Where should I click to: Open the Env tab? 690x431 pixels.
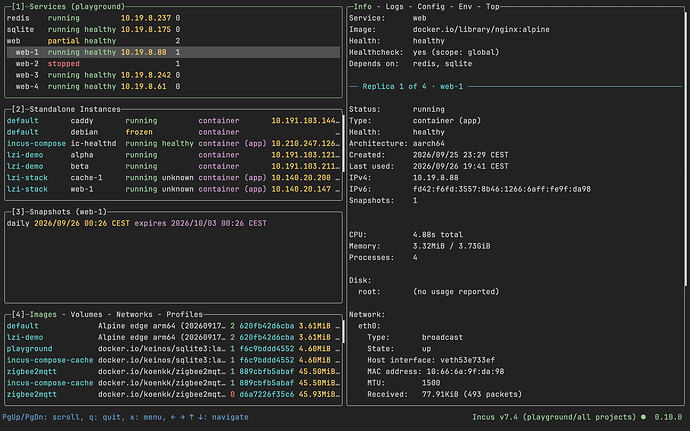(x=465, y=7)
